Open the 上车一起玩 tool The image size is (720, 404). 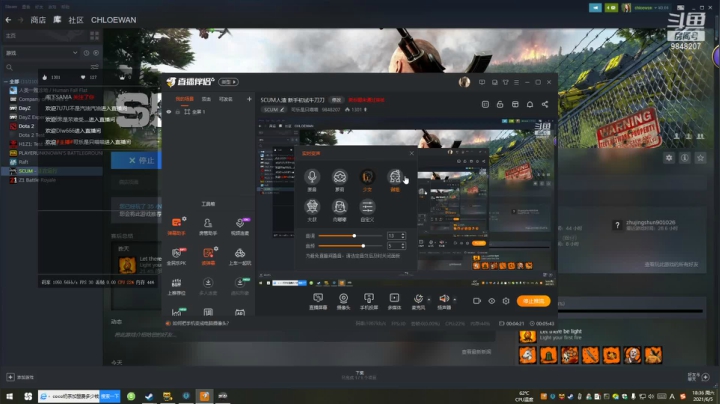pyautogui.click(x=240, y=256)
